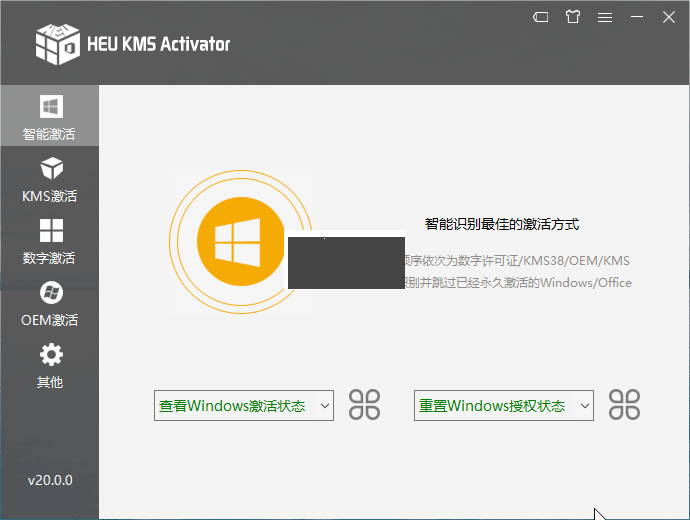
Task: Open the KMS激活 sidebar tab
Action: [x=49, y=179]
